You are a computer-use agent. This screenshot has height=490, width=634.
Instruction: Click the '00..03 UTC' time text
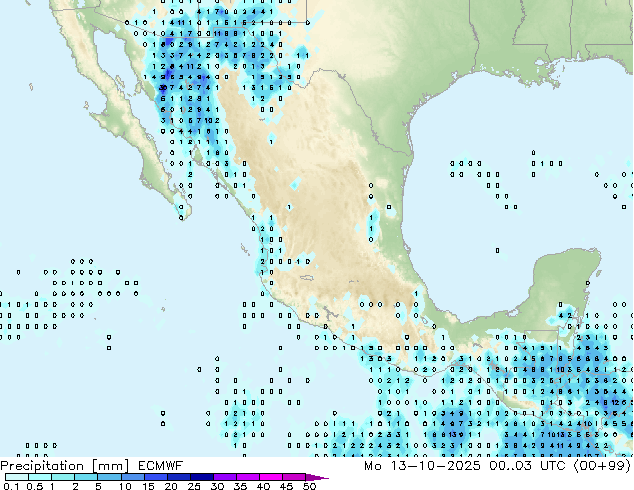[x=527, y=466]
